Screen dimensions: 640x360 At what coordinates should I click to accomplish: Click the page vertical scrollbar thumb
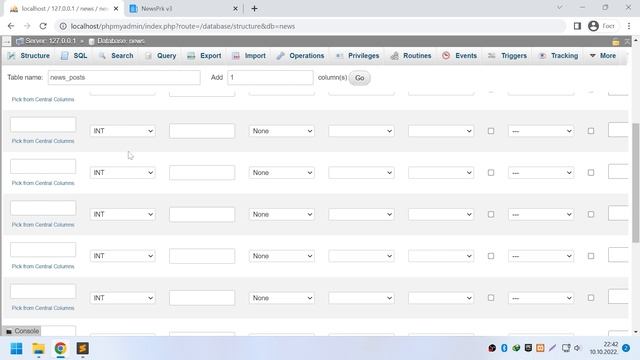[636, 182]
